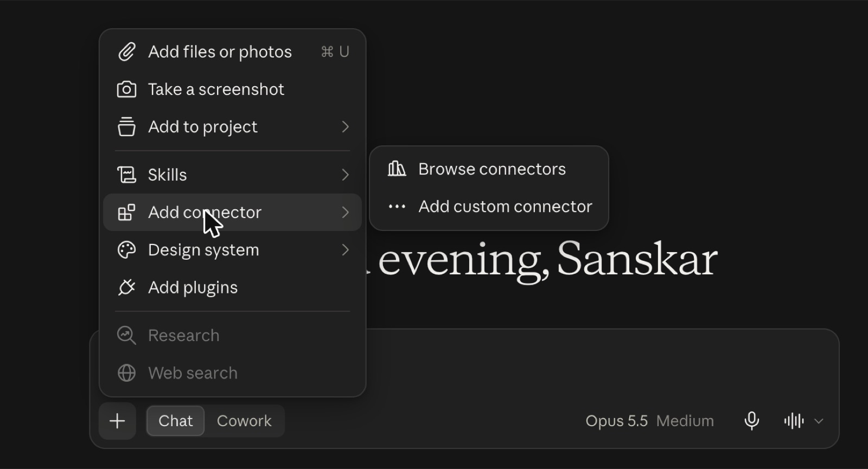The height and width of the screenshot is (469, 868).
Task: Start dictation with the microphone icon
Action: (751, 421)
